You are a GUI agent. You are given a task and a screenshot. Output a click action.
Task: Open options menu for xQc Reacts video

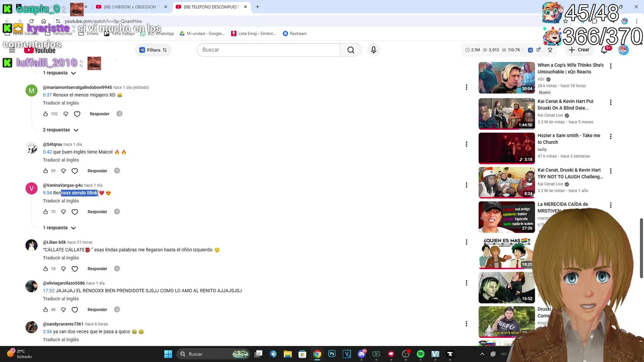coord(610,66)
